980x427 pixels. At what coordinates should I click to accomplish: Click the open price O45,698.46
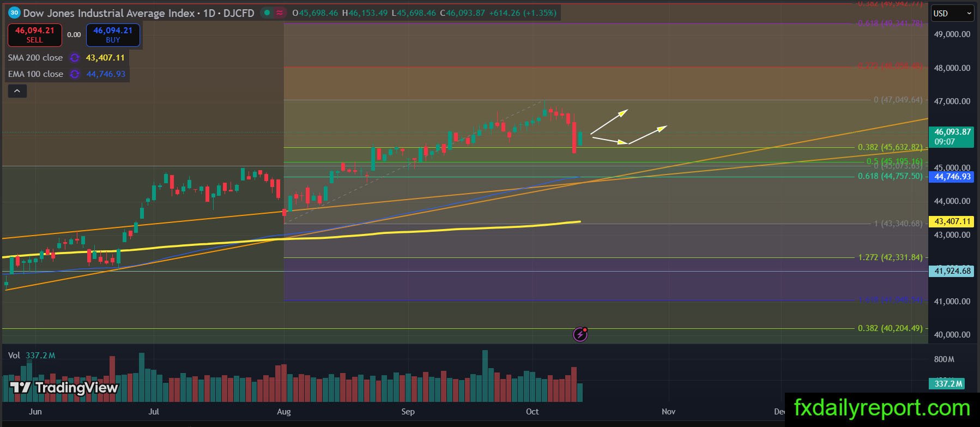(316, 13)
